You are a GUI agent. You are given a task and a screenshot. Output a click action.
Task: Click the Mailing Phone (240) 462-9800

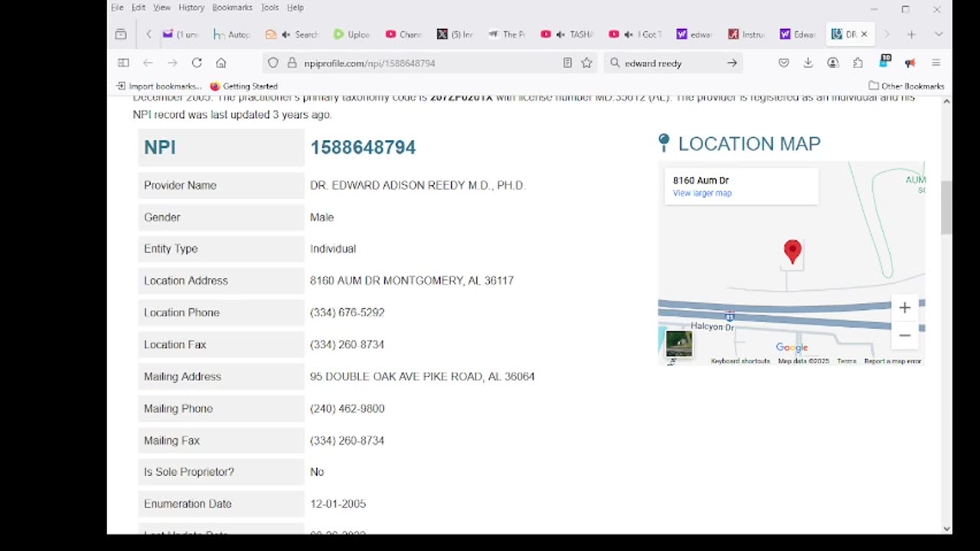pyautogui.click(x=347, y=409)
